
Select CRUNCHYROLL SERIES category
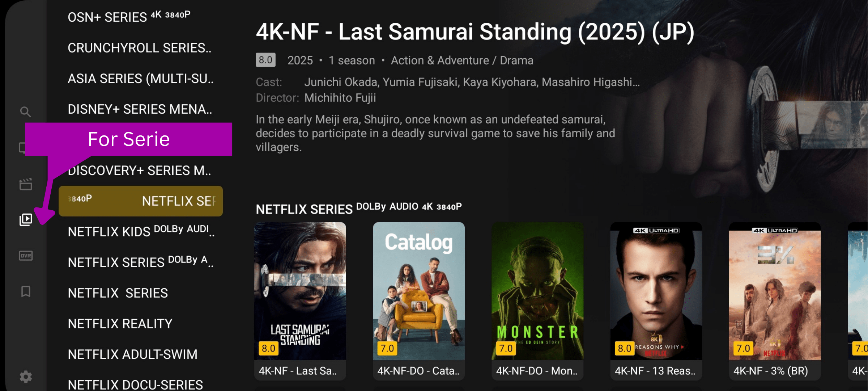pyautogui.click(x=140, y=48)
